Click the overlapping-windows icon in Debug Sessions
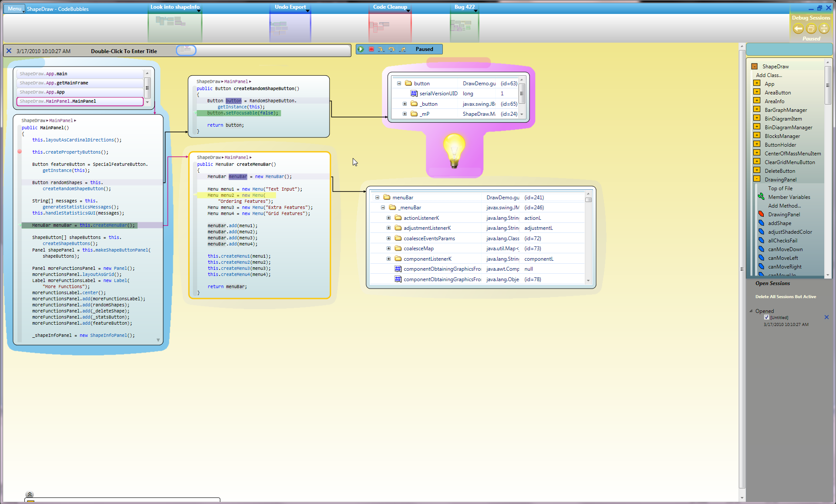Image resolution: width=836 pixels, height=504 pixels. point(811,29)
